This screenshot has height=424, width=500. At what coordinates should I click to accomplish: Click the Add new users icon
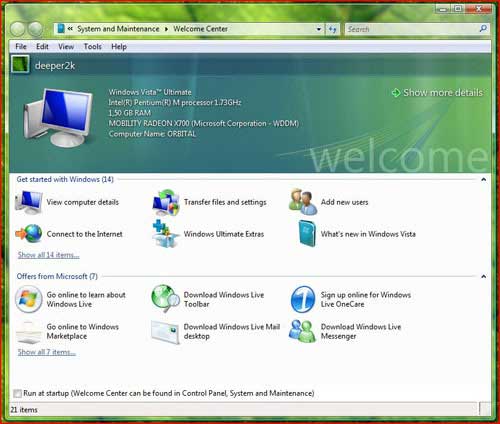click(303, 202)
